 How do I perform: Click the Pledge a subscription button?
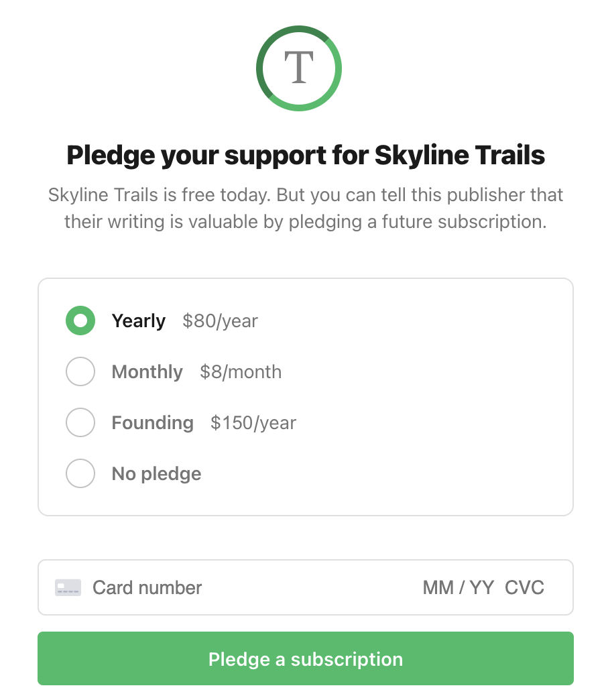pyautogui.click(x=306, y=658)
